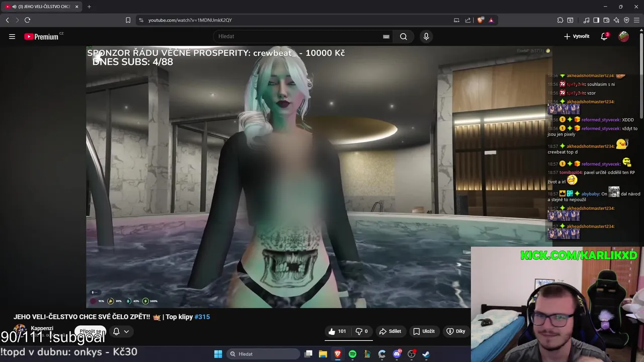Viewport: 644px width, 362px height.
Task: Switch to Brave browser in the taskbar
Action: pos(338,354)
